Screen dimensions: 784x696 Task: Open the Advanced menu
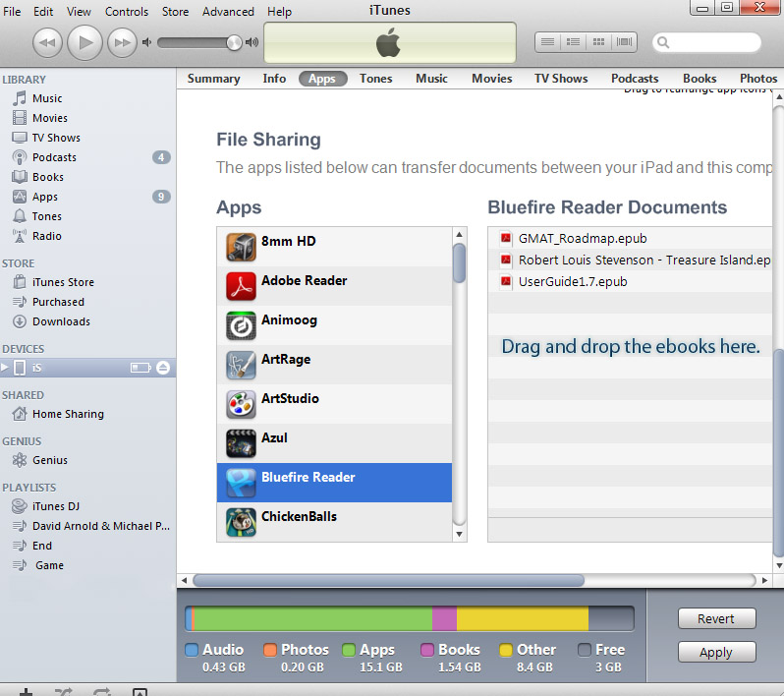[228, 11]
